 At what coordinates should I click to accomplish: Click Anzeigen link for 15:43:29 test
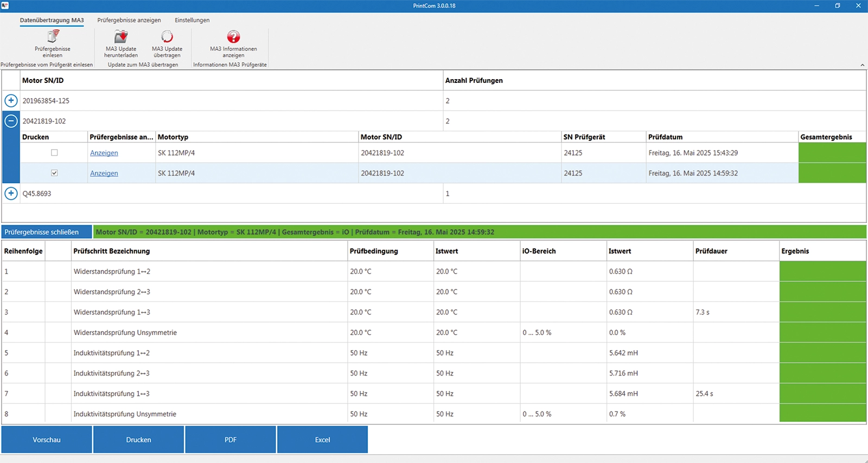pos(104,153)
